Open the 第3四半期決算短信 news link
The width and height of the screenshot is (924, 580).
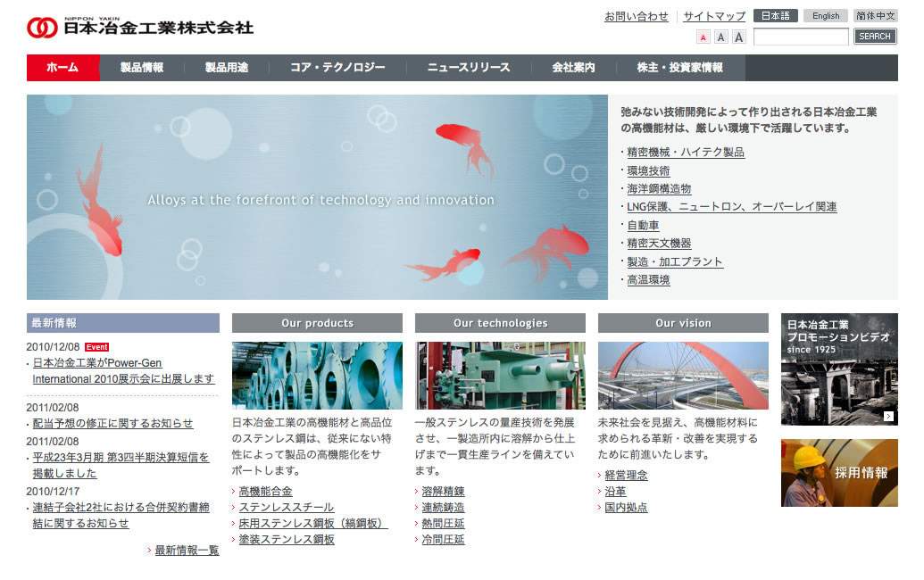point(121,465)
